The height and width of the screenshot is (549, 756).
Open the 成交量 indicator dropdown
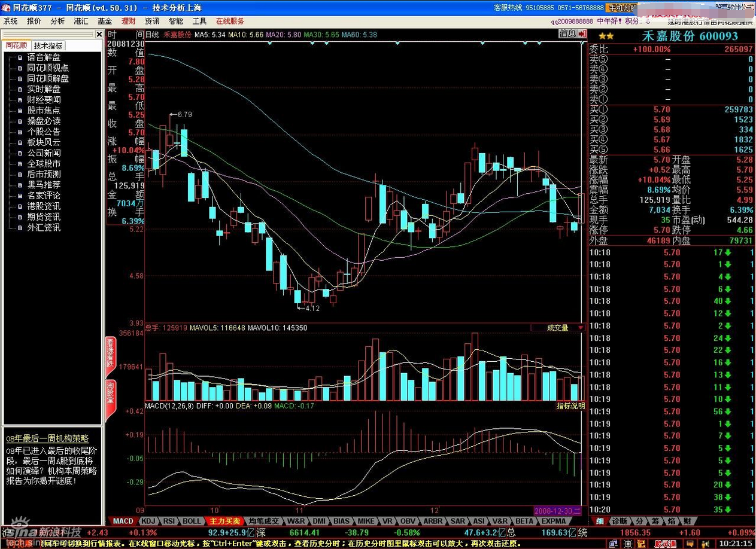(557, 328)
